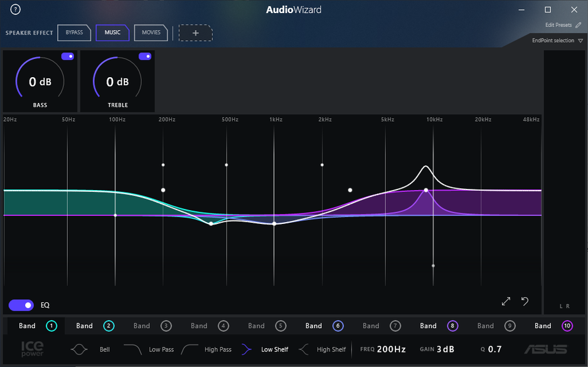The image size is (588, 367).
Task: Click the High Shelf filter label
Action: [x=331, y=349]
